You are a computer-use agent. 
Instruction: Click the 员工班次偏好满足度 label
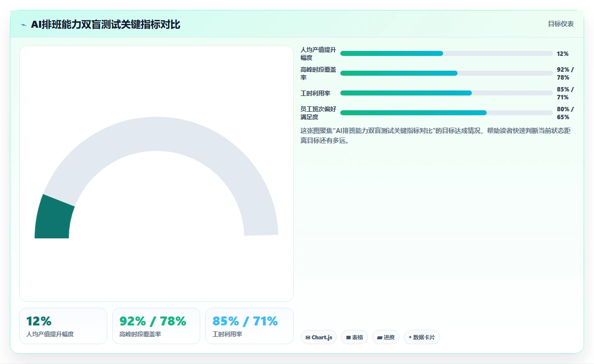tap(318, 113)
